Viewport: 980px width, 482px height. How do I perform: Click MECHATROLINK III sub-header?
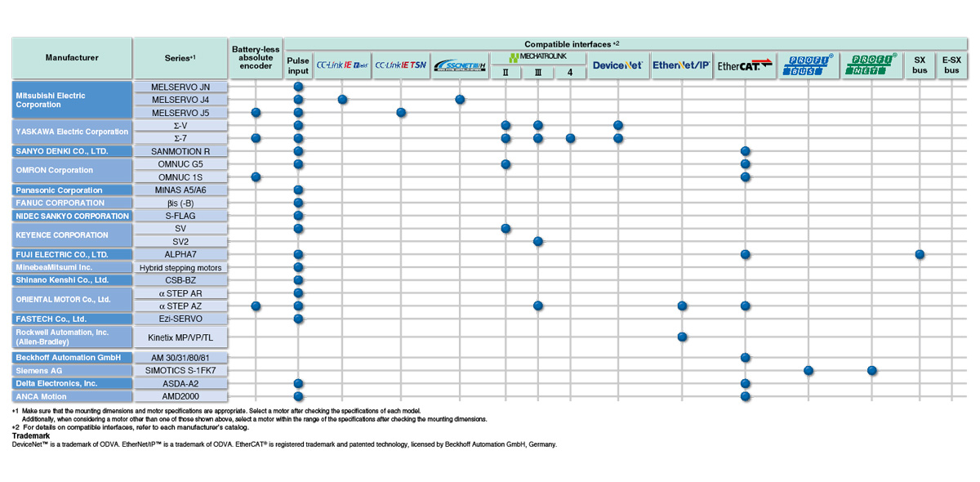tap(537, 73)
